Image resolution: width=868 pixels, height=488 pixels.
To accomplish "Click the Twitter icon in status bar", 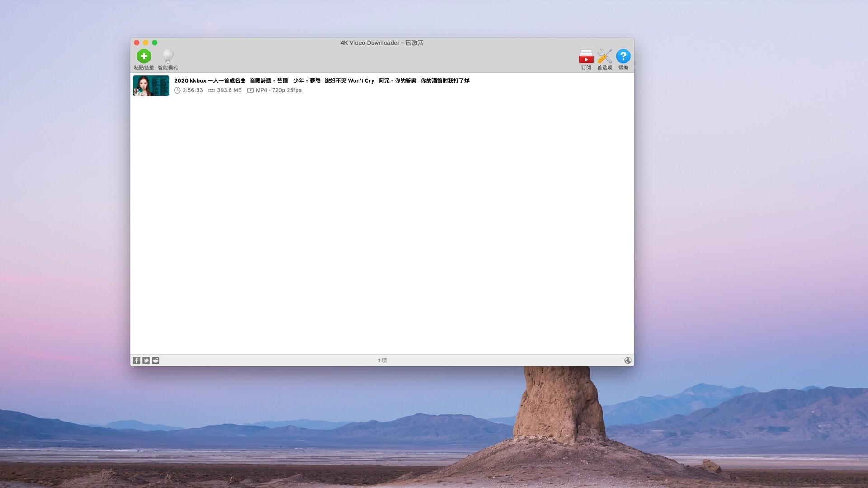I will (146, 361).
